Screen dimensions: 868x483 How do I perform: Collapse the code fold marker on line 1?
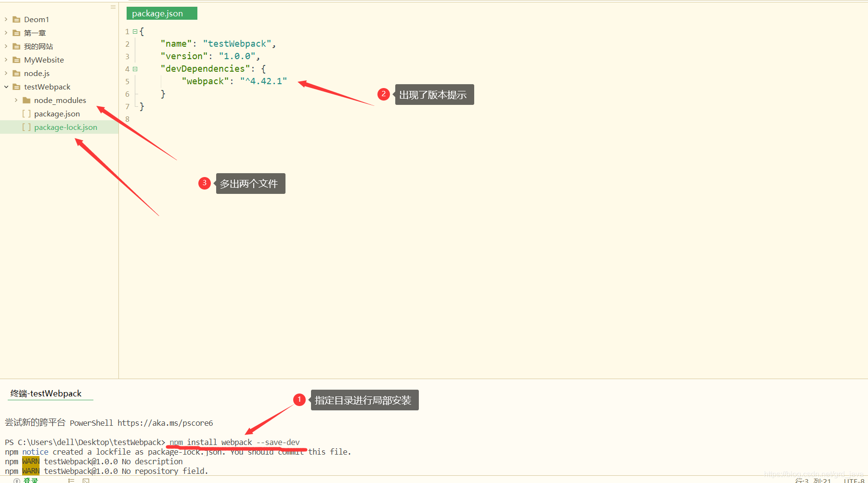point(135,31)
